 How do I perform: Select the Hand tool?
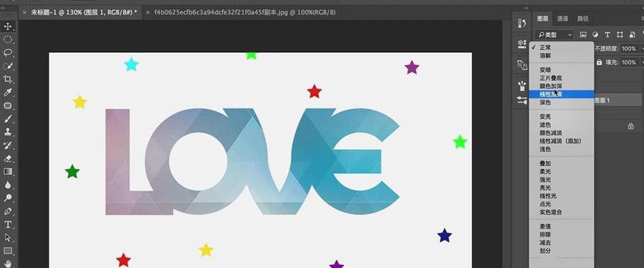click(7, 263)
